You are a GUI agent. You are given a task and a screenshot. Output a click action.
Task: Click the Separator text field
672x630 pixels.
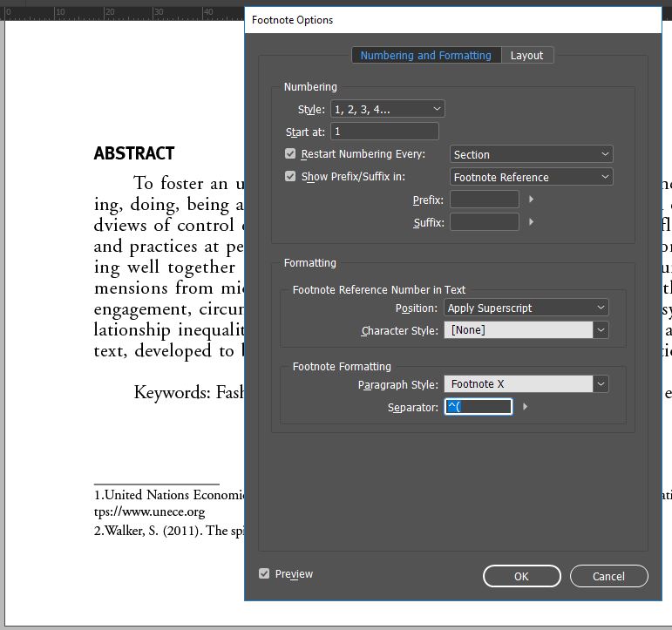pos(479,407)
